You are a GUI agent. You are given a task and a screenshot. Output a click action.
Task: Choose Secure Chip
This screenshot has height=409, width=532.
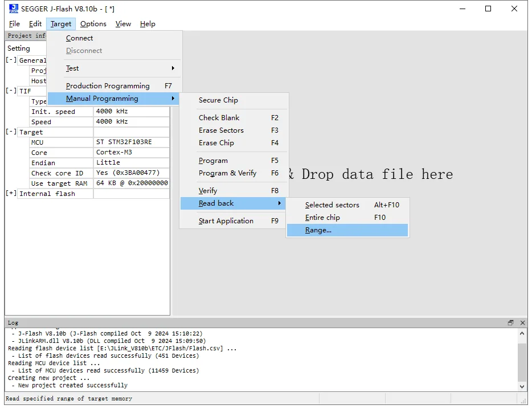pos(234,100)
